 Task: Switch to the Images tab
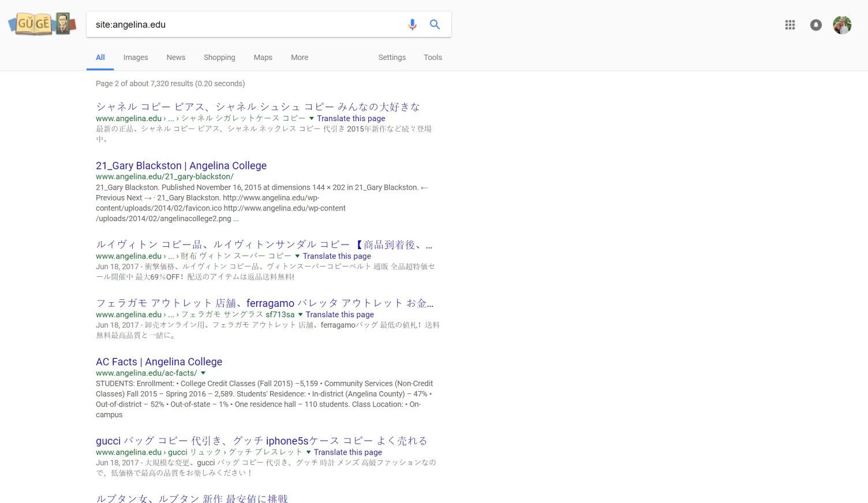[x=136, y=57]
